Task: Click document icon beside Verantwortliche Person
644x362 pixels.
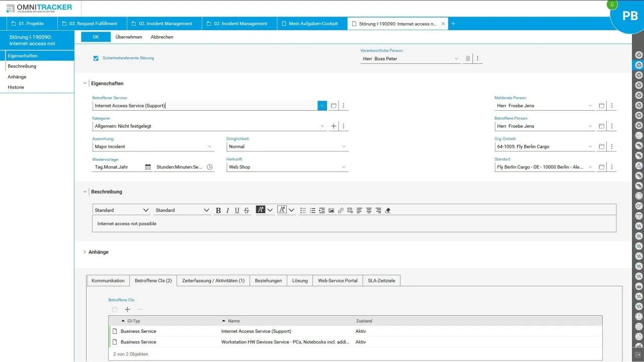Action: coord(467,59)
